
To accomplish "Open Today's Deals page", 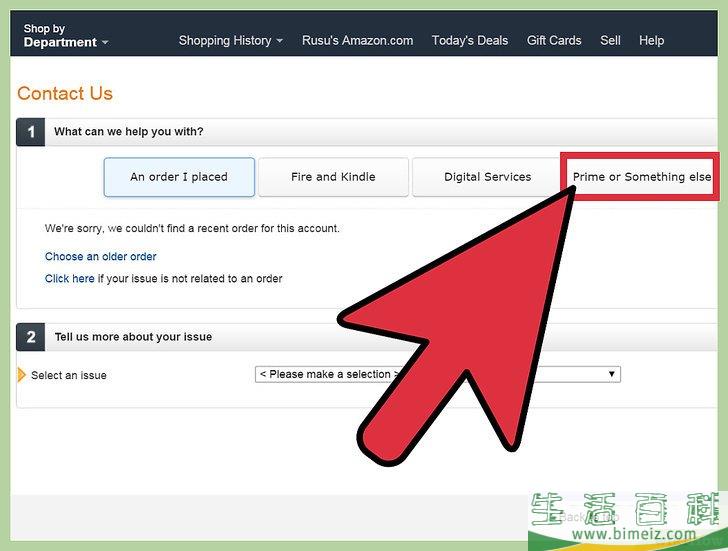I will [470, 40].
